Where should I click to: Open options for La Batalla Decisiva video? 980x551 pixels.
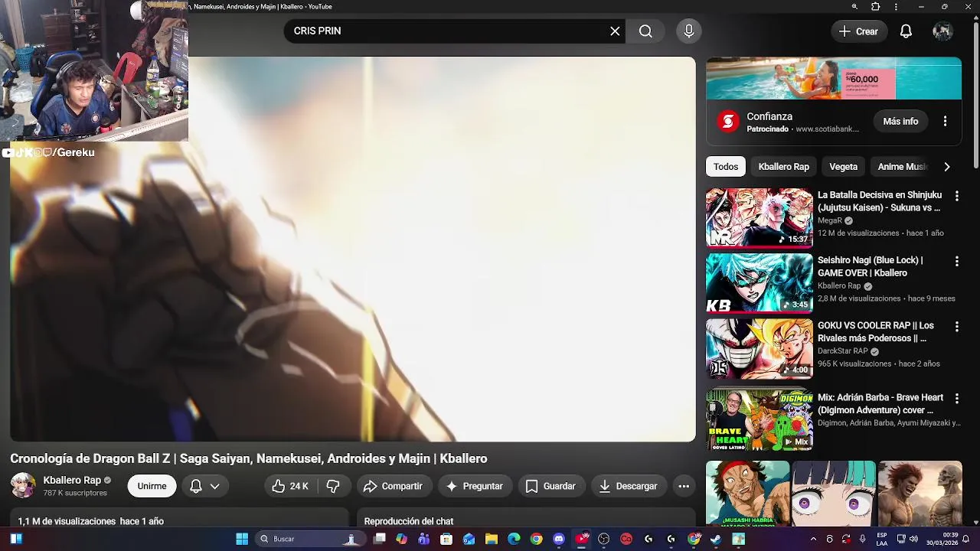coord(956,197)
